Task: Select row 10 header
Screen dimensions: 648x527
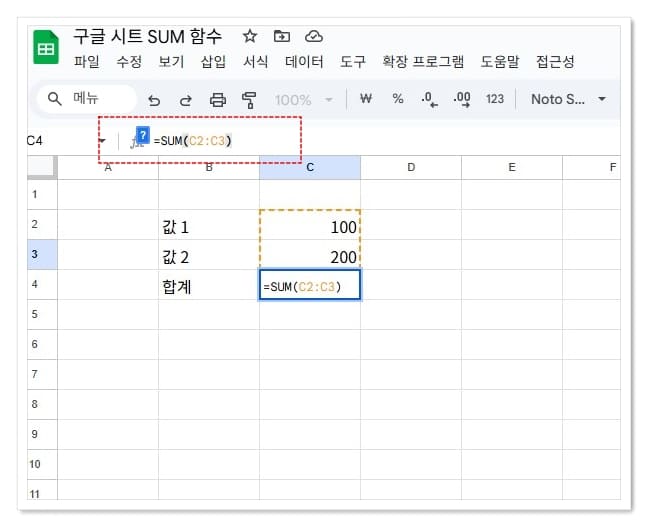Action: (x=42, y=464)
